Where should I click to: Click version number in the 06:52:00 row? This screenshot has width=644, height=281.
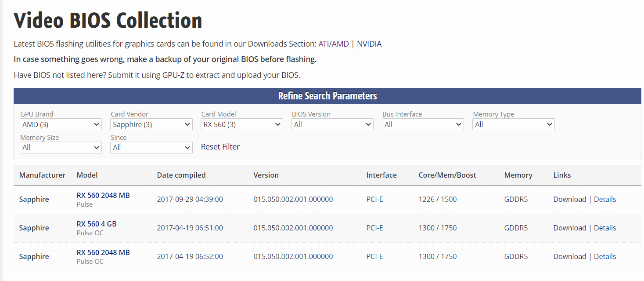293,256
